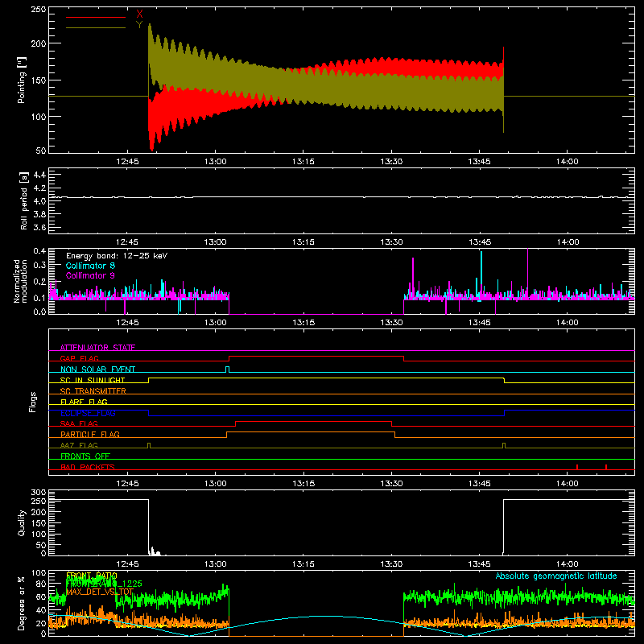Image resolution: width=644 pixels, height=644 pixels.
Task: Click the first BAD_PACKETS spike after 14:00
Action: pyautogui.click(x=577, y=467)
